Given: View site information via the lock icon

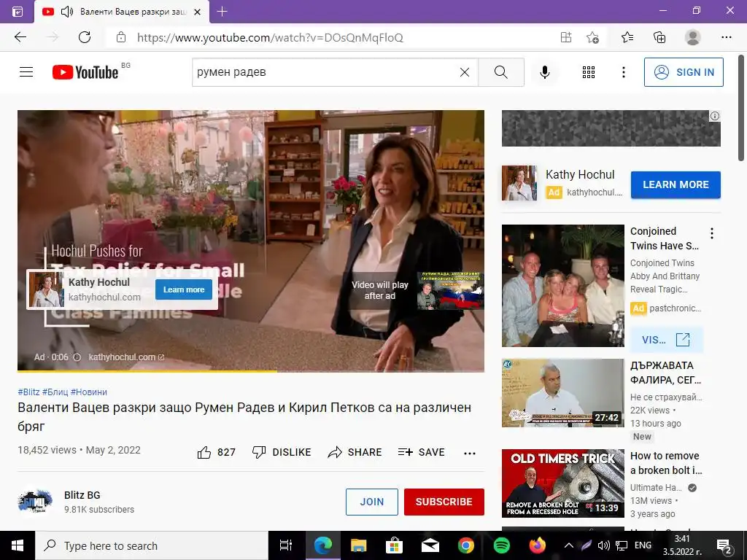Looking at the screenshot, I should [x=121, y=37].
